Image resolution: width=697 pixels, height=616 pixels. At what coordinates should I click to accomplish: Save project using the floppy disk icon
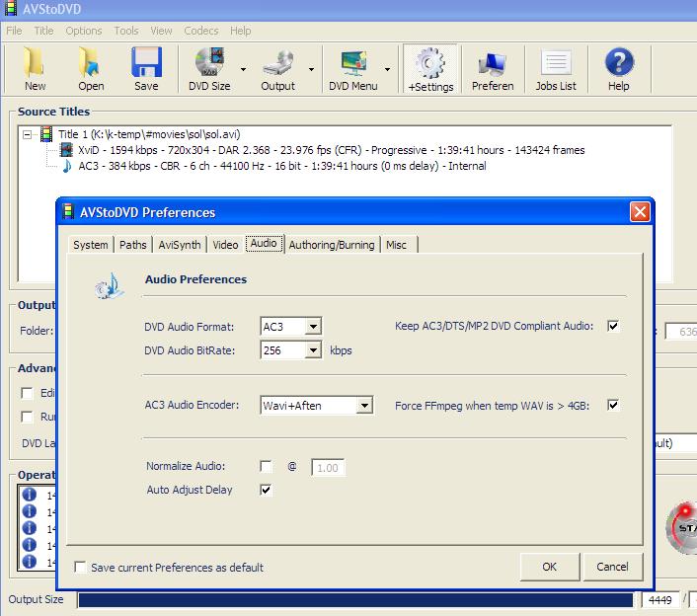tap(146, 62)
